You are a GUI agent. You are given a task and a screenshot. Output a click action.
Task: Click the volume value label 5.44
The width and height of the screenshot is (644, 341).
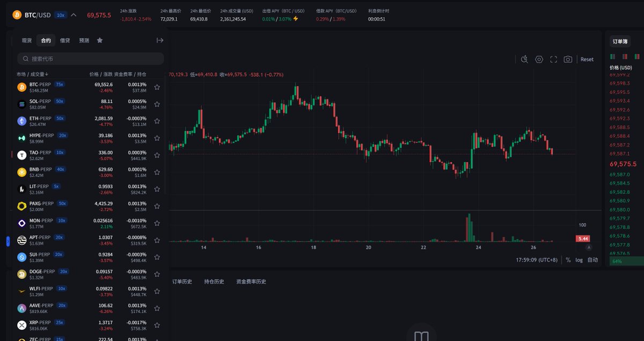pyautogui.click(x=582, y=238)
